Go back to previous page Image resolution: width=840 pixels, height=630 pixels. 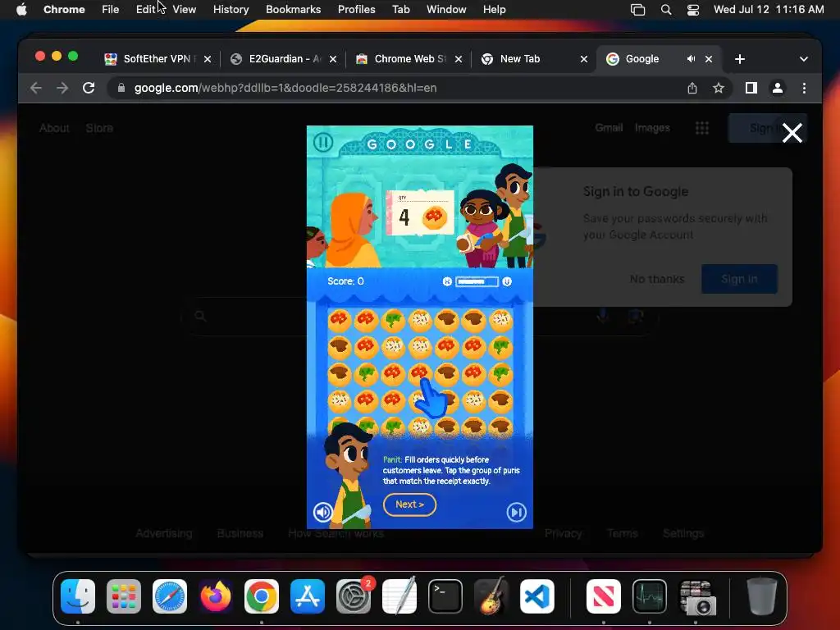pos(36,88)
